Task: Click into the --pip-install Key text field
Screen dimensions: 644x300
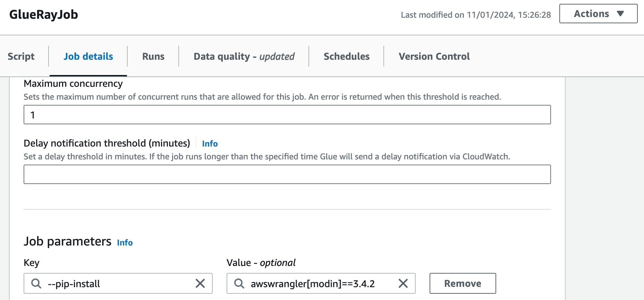Action: pyautogui.click(x=118, y=284)
